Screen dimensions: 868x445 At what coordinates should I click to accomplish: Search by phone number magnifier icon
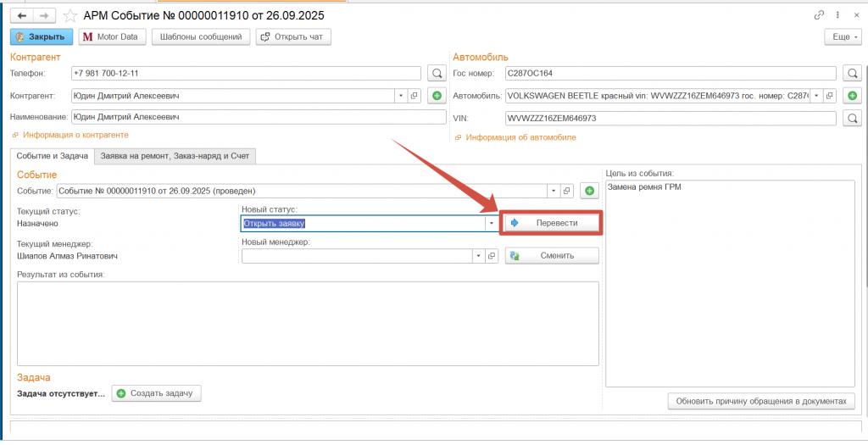tap(437, 74)
